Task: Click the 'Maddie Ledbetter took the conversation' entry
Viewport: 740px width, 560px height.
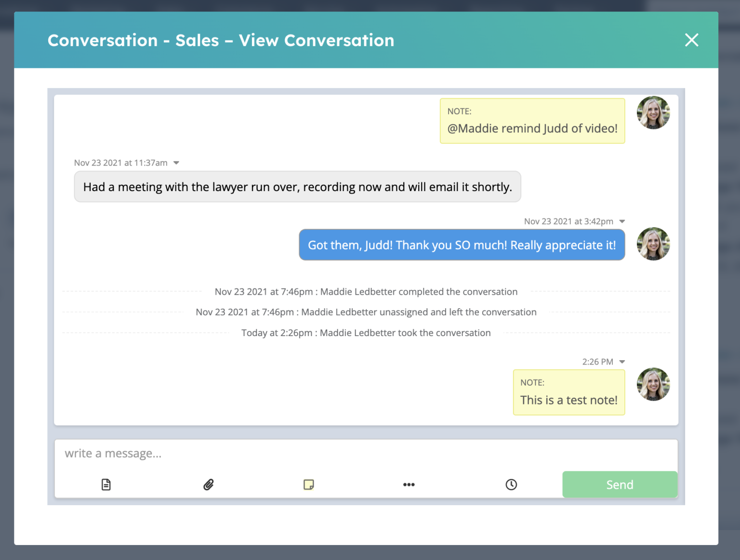Action: (x=366, y=333)
